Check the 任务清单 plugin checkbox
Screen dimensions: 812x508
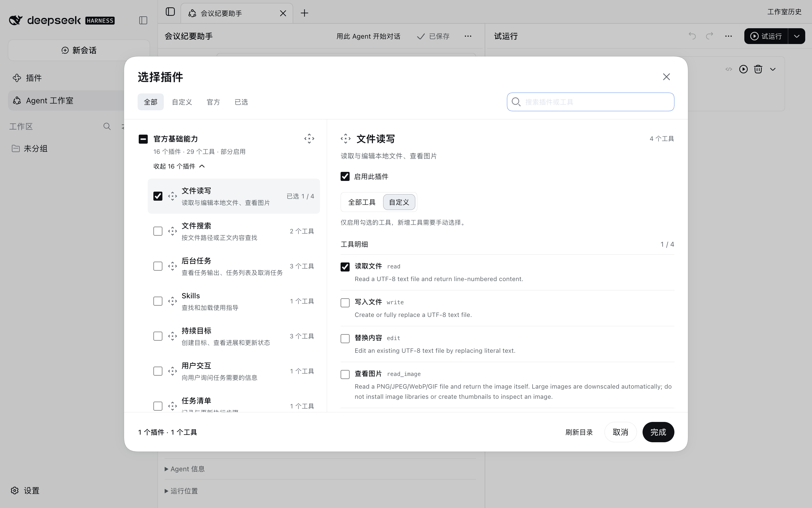point(158,406)
